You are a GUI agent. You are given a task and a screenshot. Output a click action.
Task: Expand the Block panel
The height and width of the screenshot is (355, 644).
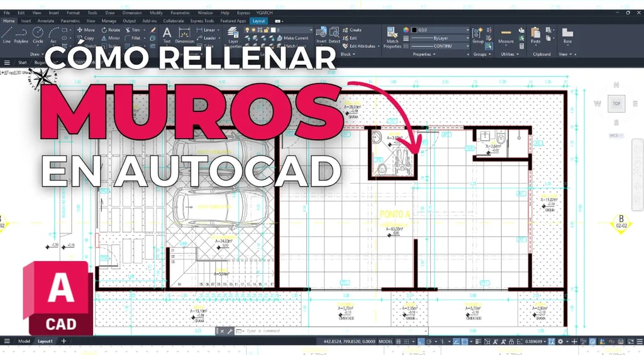click(x=347, y=54)
